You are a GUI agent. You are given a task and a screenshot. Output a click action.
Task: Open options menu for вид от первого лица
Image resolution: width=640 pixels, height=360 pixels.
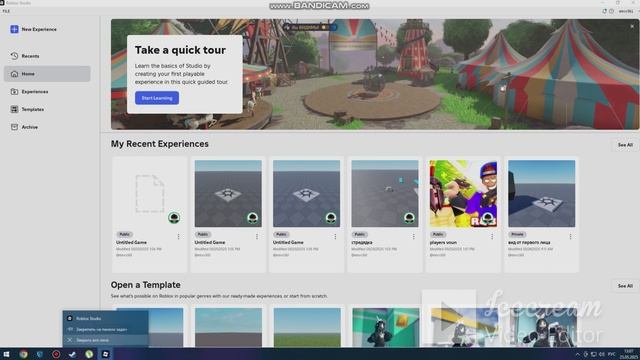pos(570,236)
